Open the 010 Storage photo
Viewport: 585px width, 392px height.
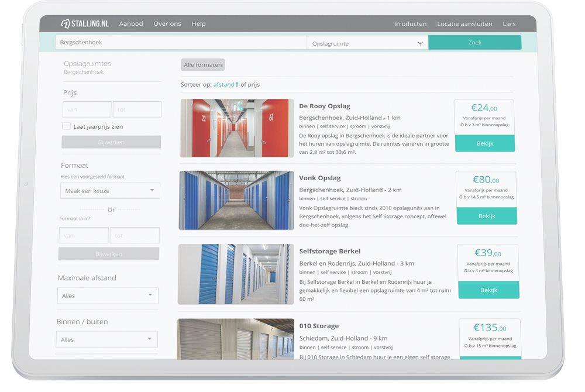pos(236,339)
